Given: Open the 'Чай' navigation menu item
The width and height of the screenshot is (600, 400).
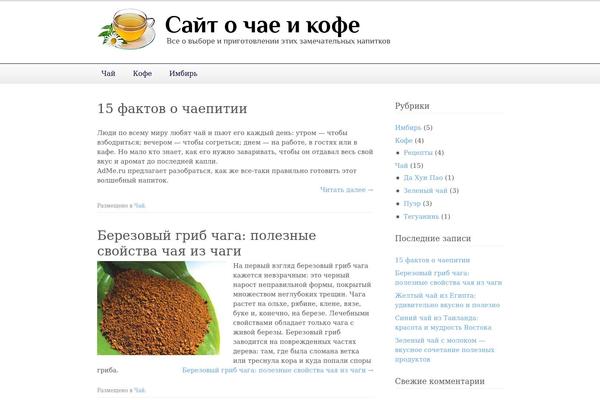Looking at the screenshot, I should pyautogui.click(x=108, y=73).
